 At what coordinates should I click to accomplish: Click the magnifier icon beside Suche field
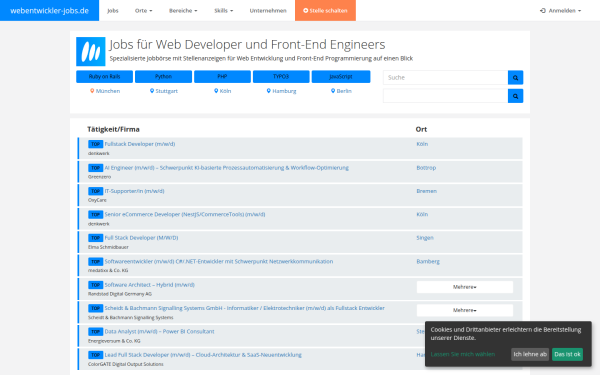515,78
